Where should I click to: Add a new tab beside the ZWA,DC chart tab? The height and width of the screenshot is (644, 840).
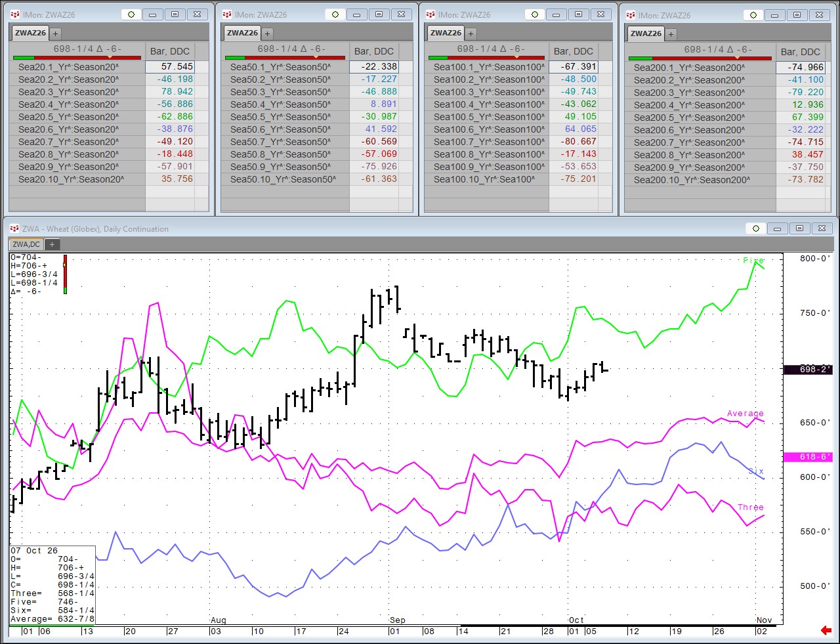[52, 244]
